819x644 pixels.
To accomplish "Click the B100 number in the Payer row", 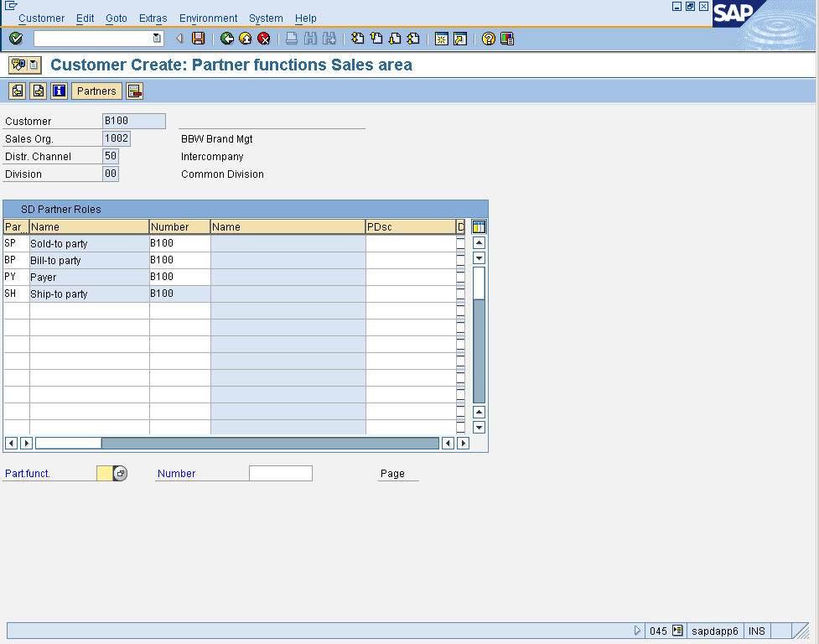I will 179,276.
